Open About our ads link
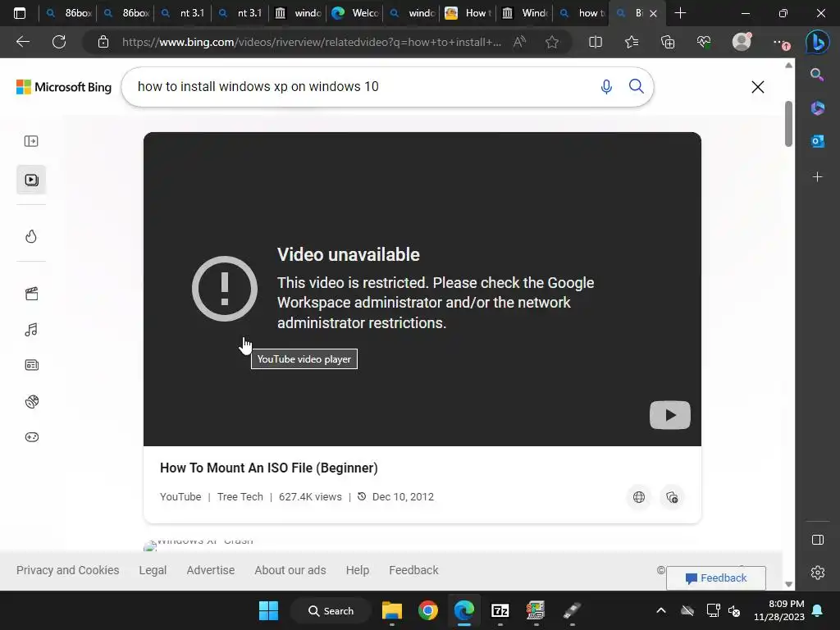840x630 pixels. [290, 570]
